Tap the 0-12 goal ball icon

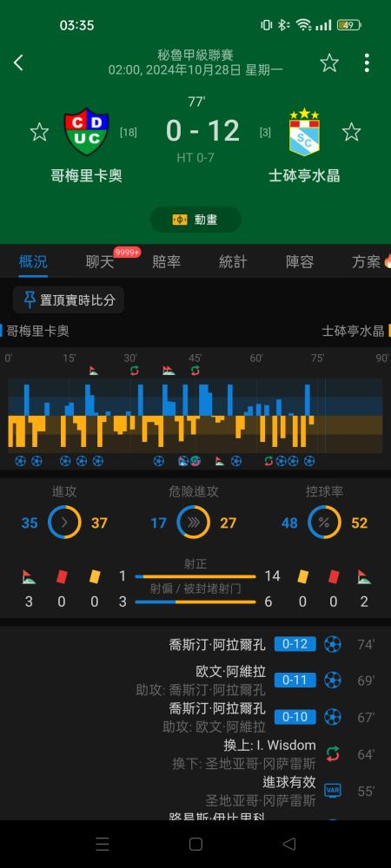(x=332, y=644)
